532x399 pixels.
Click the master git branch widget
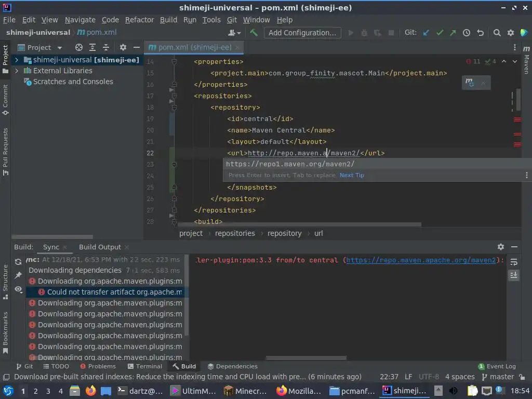click(x=498, y=377)
